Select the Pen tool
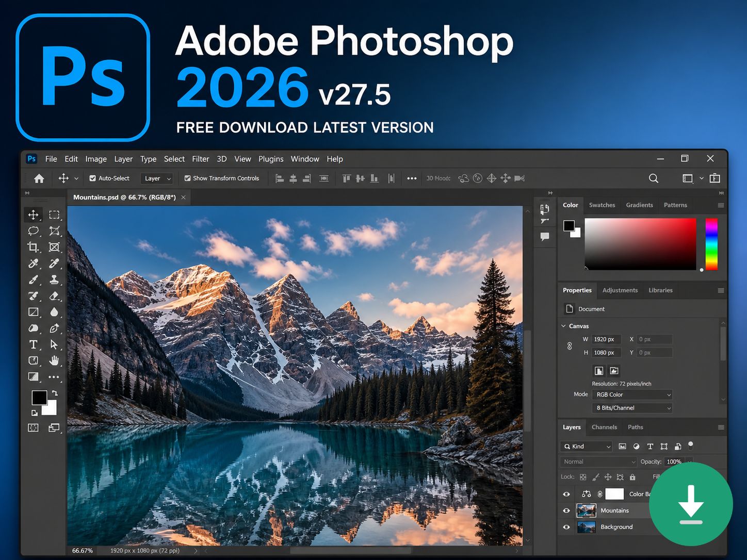Viewport: 747px width, 560px height. (54, 328)
